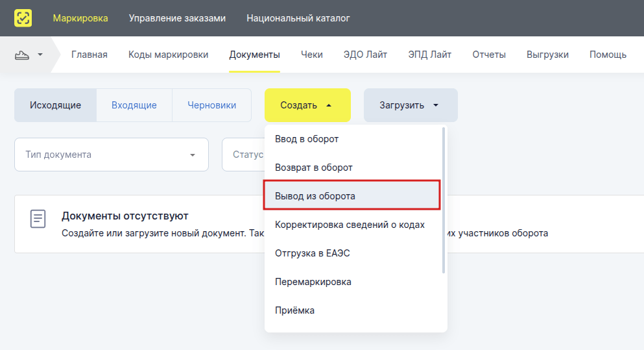The width and height of the screenshot is (644, 350).
Task: Switch to the Главная tab
Action: coord(89,55)
